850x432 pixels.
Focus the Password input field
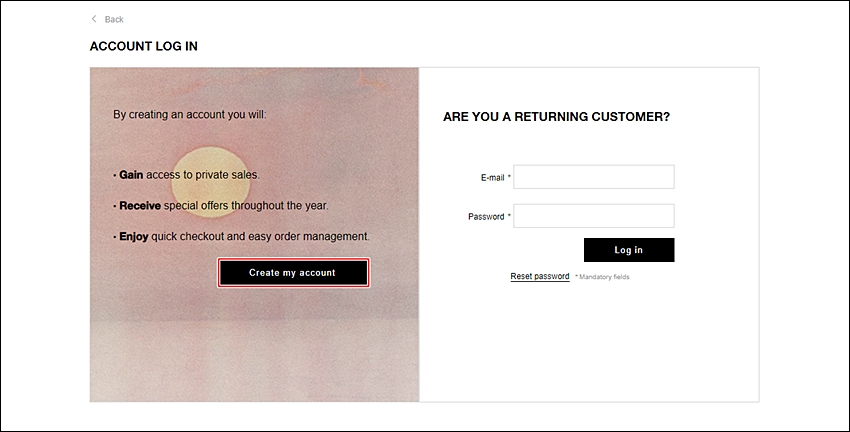594,216
